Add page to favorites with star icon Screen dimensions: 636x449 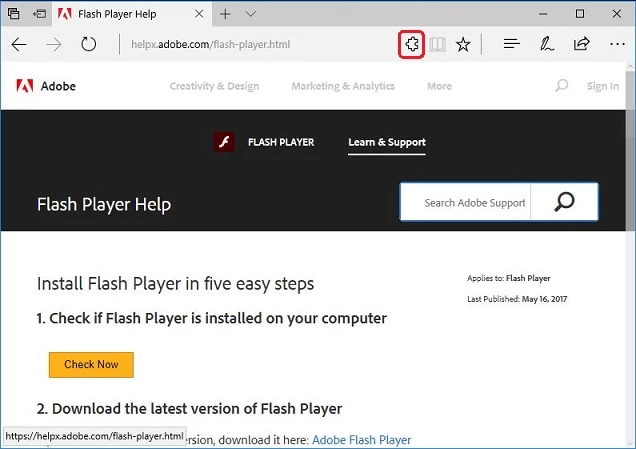[x=463, y=44]
